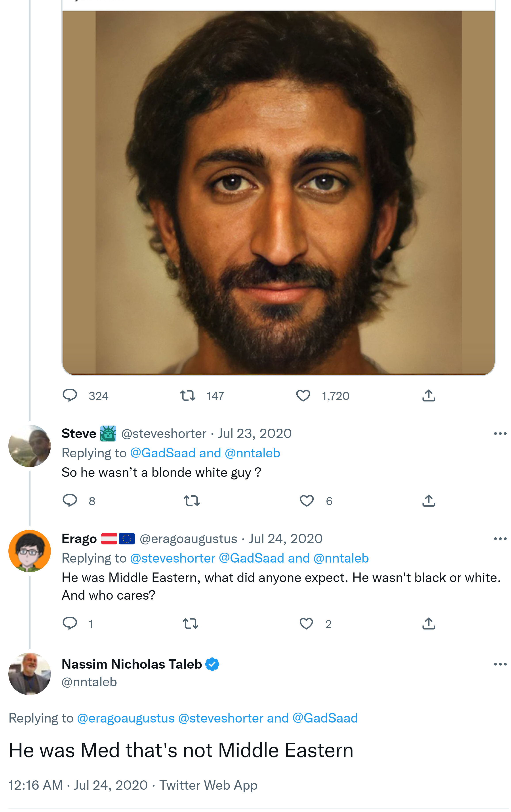Reply to the tweet with 324 comments
511x812 pixels.
[x=70, y=395]
